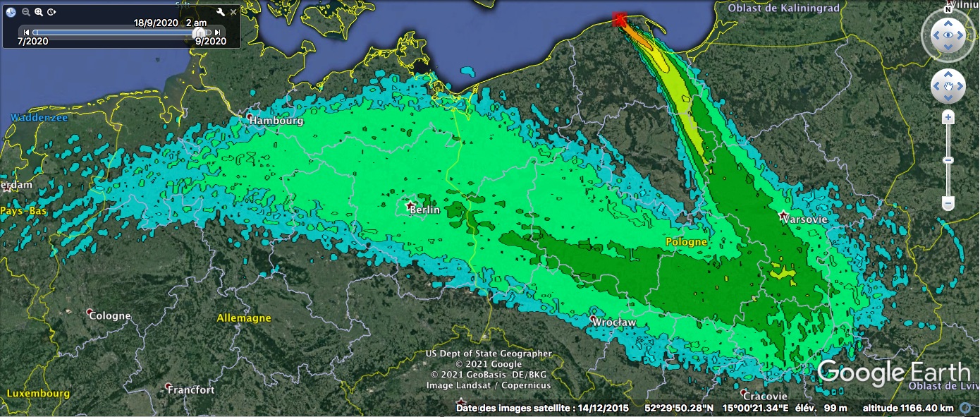Screen dimensions: 980x417
Task: Play the time animation
Action: coord(51,12)
